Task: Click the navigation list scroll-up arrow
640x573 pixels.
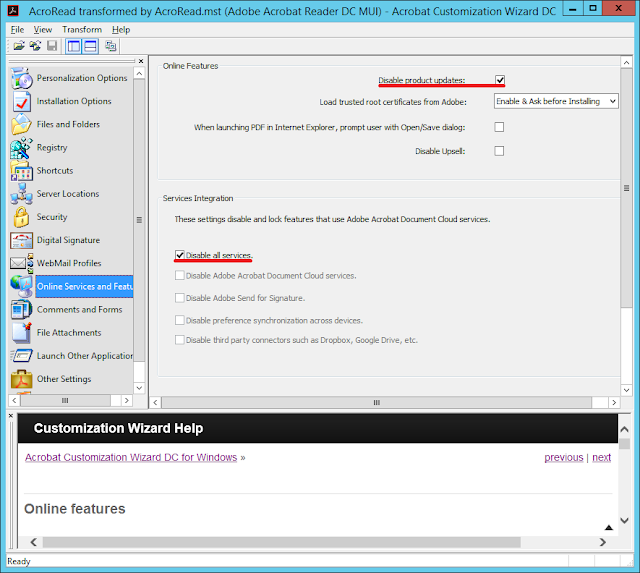Action: [139, 73]
